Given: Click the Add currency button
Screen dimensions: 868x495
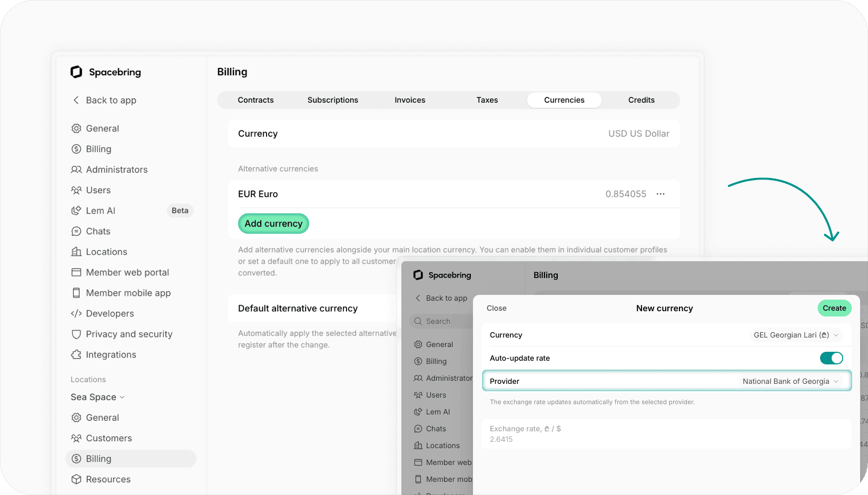Looking at the screenshot, I should pyautogui.click(x=273, y=223).
